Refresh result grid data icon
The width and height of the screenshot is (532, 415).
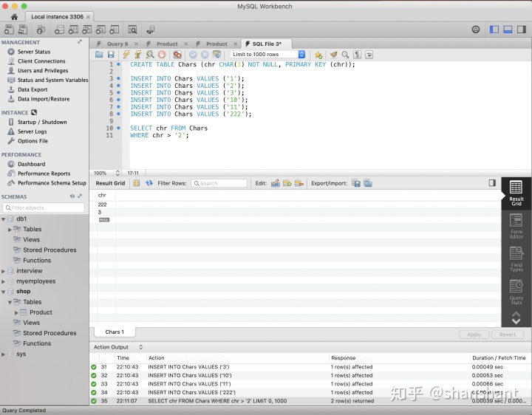[149, 183]
